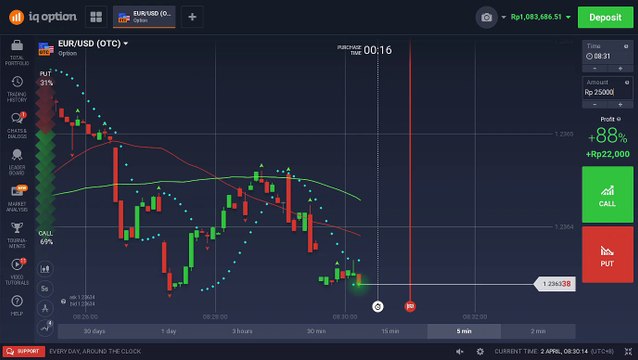Toggle fullscreen icon at bottom right
Image resolution: width=638 pixels, height=360 pixels.
628,351
